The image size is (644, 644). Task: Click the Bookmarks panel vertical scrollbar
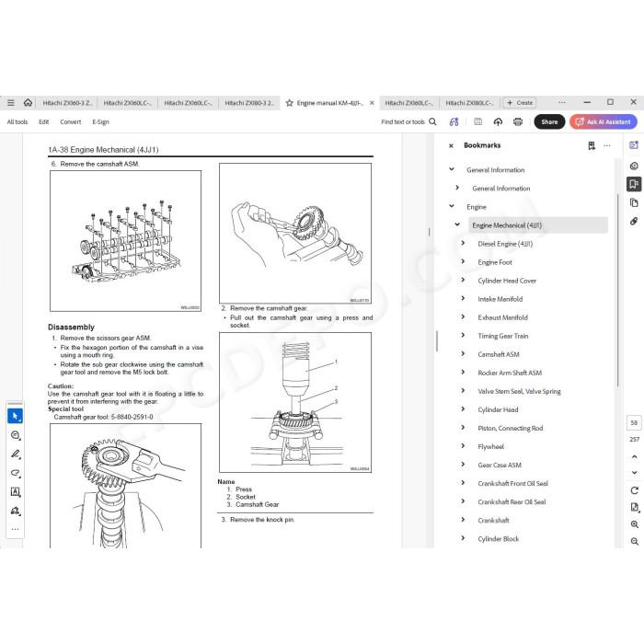pyautogui.click(x=617, y=290)
